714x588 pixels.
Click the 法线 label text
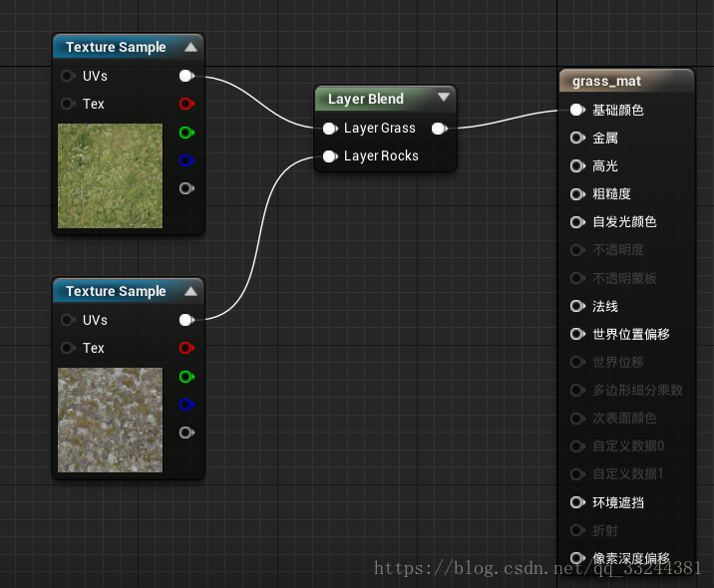point(604,306)
